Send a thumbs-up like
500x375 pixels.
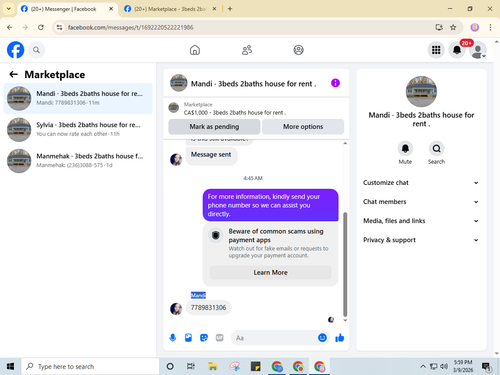pos(340,338)
